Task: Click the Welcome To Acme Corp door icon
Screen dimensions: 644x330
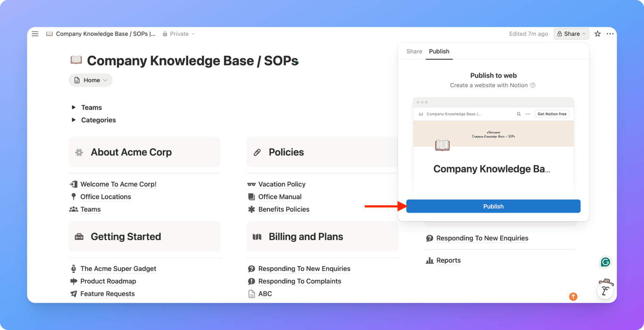Action: coord(74,184)
